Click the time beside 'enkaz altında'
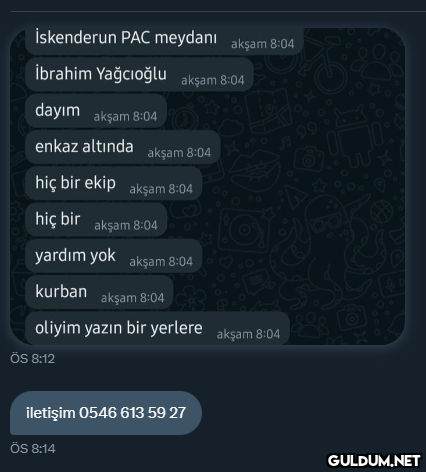The width and height of the screenshot is (426, 472). tap(179, 153)
